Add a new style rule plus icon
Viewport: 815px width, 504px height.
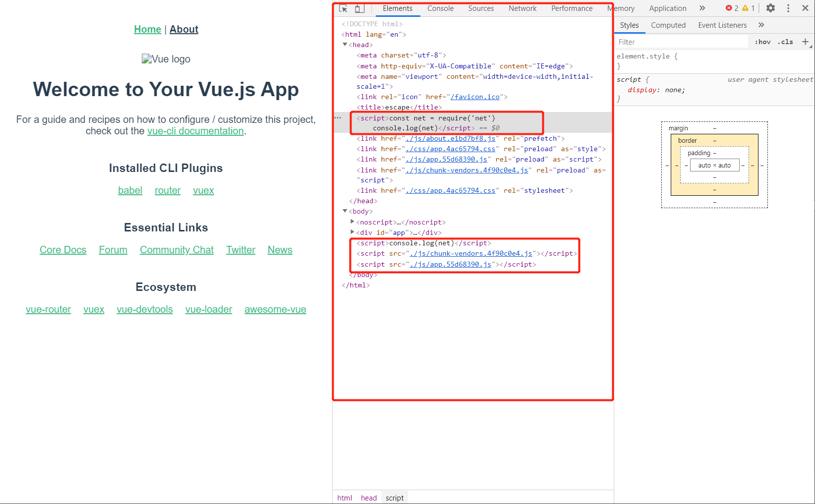click(x=805, y=42)
